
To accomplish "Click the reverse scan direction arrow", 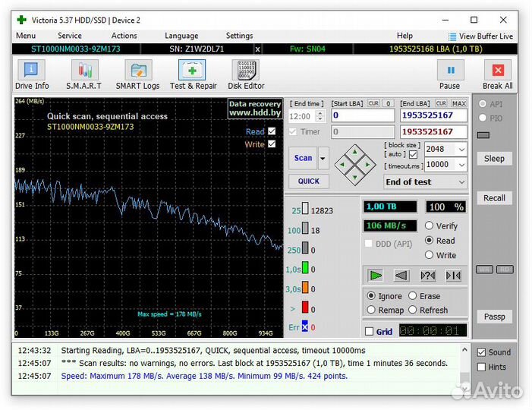I will (x=401, y=275).
